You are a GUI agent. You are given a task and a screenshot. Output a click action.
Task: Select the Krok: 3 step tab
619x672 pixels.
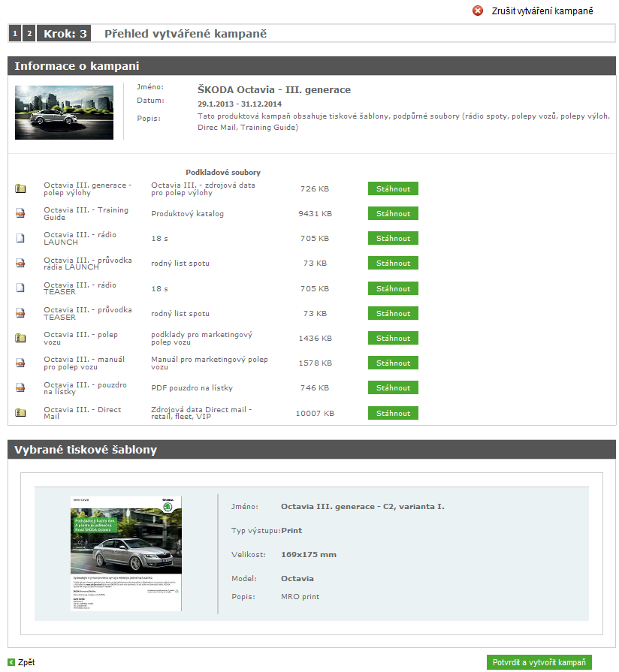(x=65, y=34)
